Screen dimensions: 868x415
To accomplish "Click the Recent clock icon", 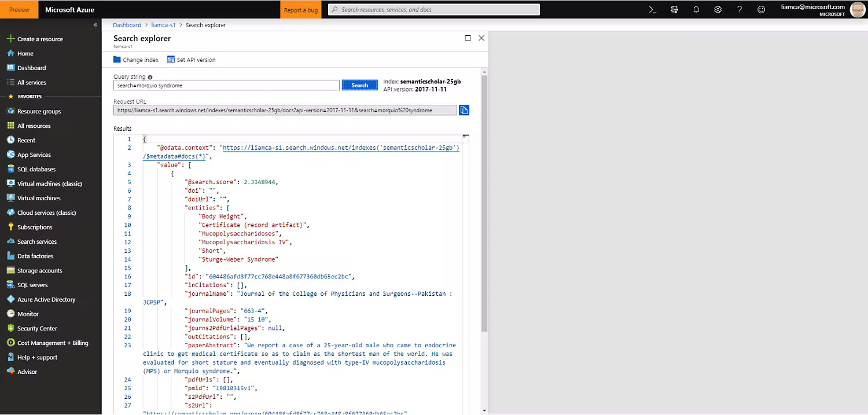I will click(10, 140).
